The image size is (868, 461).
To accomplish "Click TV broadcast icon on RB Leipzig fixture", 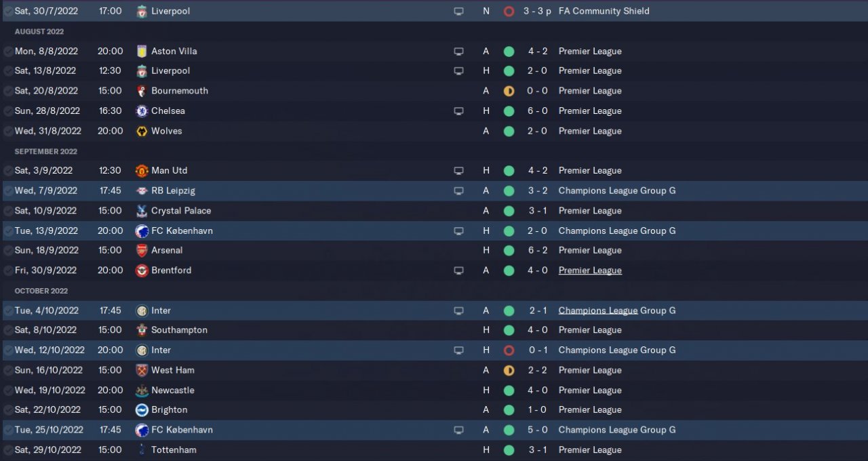I will (x=458, y=191).
